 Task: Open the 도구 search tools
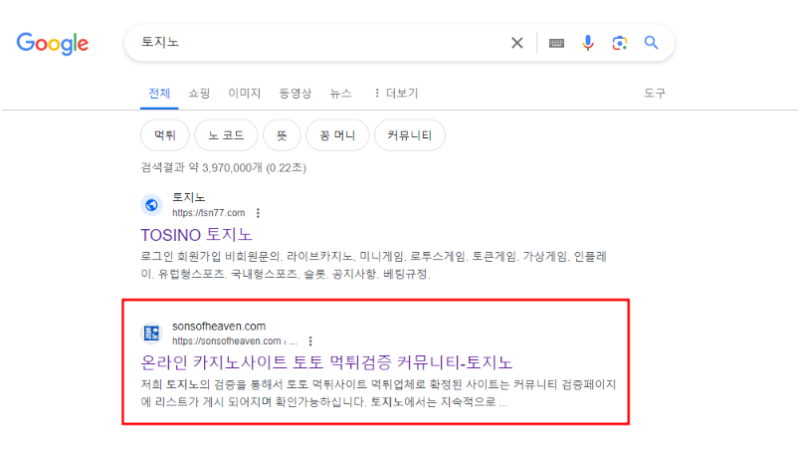coord(654,93)
